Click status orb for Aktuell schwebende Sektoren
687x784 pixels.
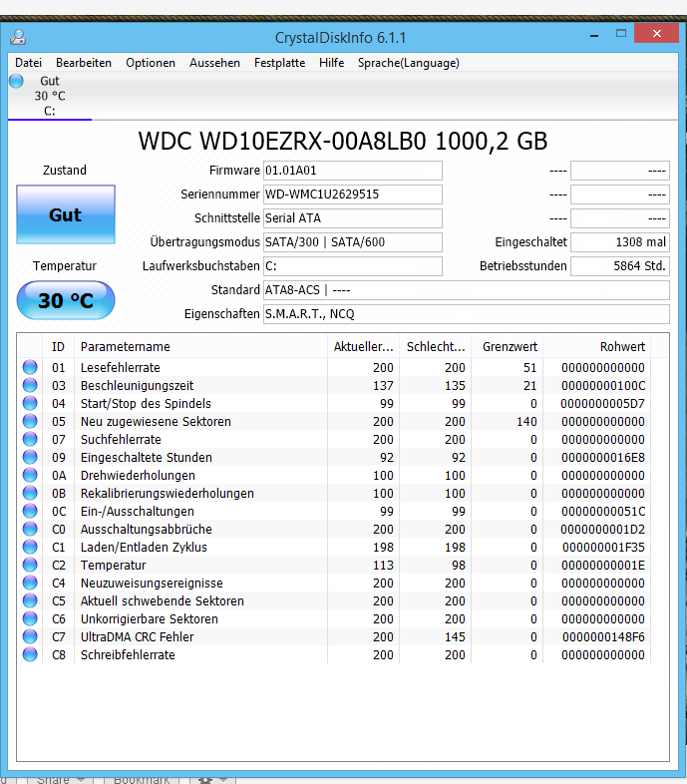[30, 601]
